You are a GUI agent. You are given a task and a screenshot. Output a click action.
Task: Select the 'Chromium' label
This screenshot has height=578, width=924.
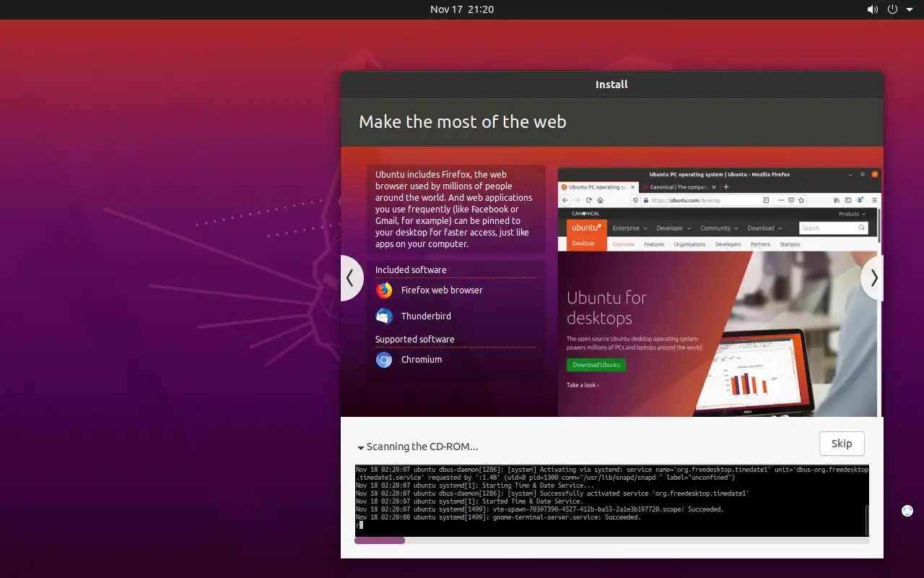[x=422, y=360]
